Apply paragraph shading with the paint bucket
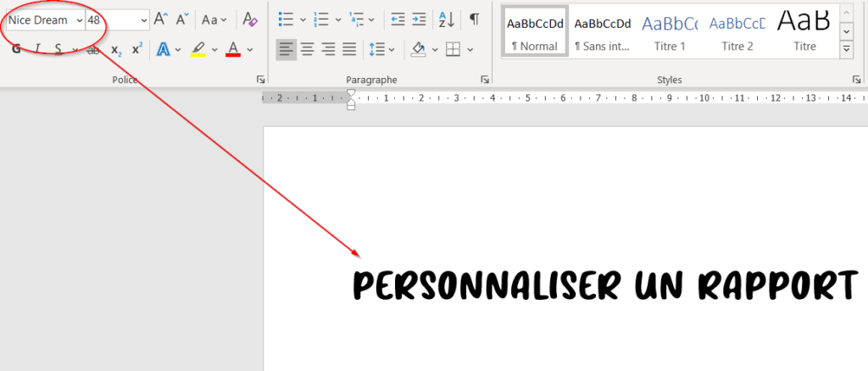 pos(418,50)
